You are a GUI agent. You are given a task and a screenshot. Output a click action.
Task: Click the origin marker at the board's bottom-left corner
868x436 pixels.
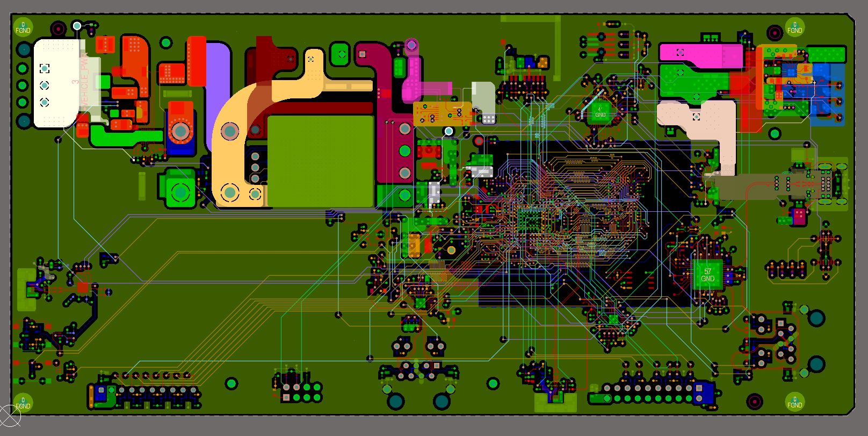(10, 416)
